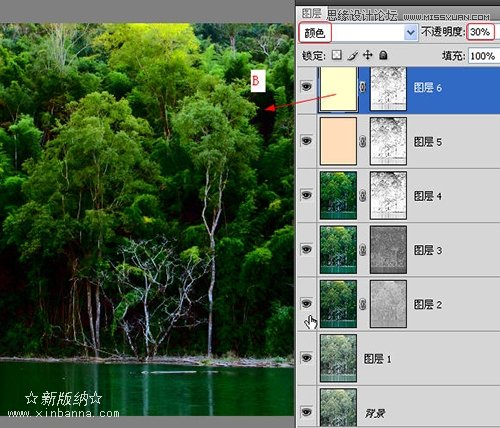Click the forest photo canvas
Screen dimensions: 500x428
coord(147,219)
